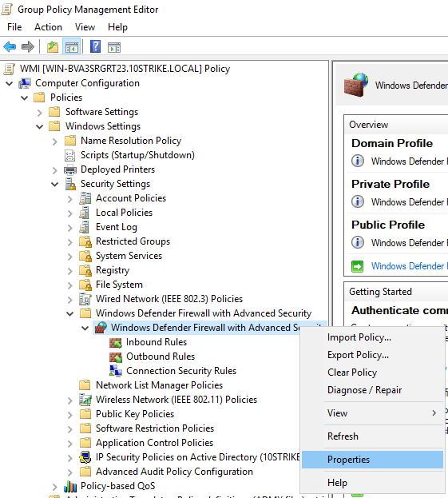Click the Back arrow toolbar icon
Viewport: 448px width, 498px height.
[x=10, y=47]
